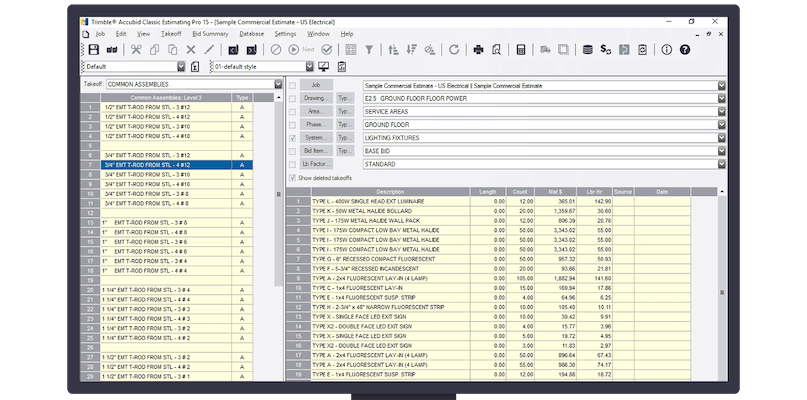807x400 pixels.
Task: Click the info circle icon
Action: pos(666,49)
